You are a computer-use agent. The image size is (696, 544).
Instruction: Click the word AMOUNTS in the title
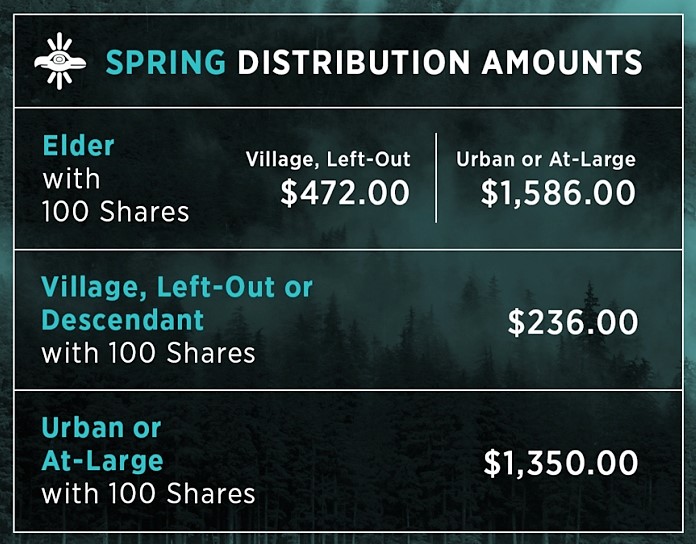[562, 62]
